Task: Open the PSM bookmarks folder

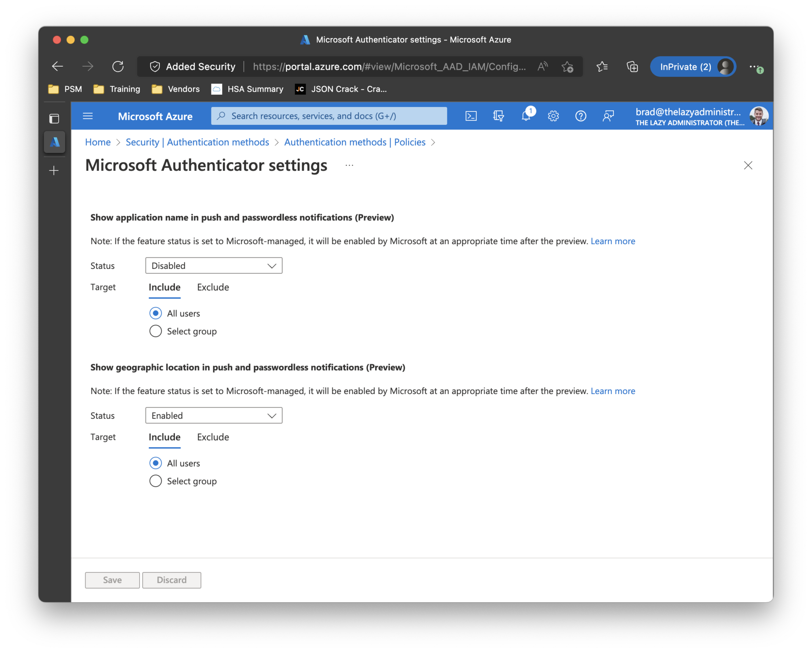Action: point(65,89)
